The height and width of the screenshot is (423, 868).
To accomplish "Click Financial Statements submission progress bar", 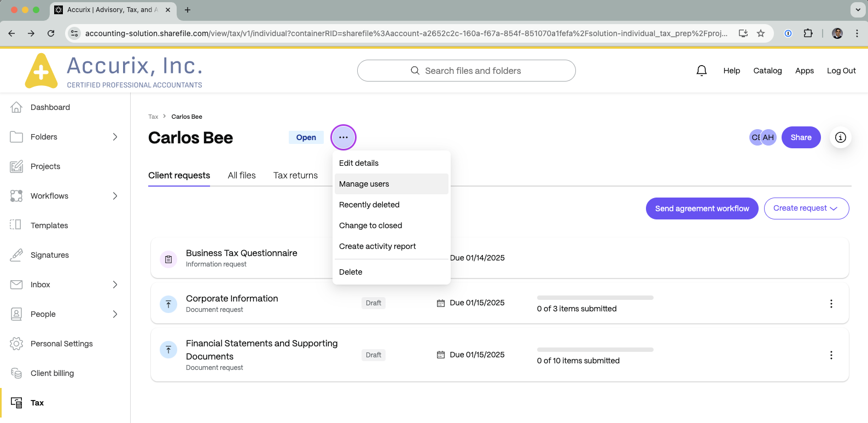I will click(x=595, y=350).
